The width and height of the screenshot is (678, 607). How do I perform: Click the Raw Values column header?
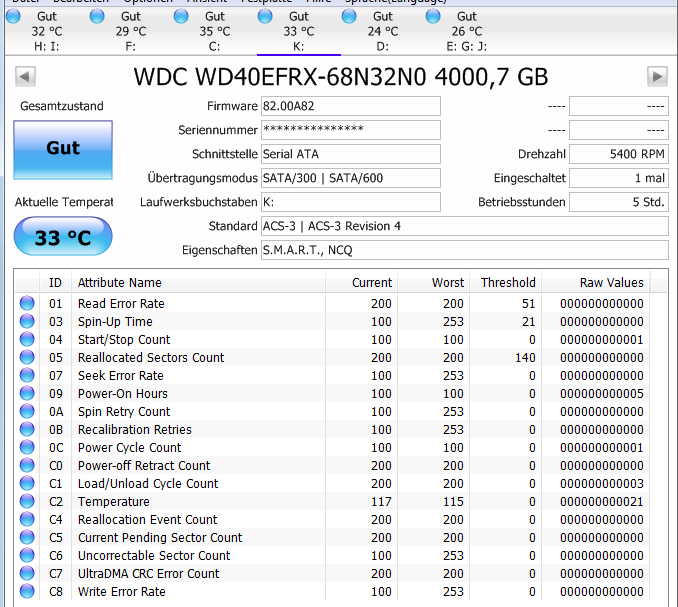pyautogui.click(x=596, y=283)
